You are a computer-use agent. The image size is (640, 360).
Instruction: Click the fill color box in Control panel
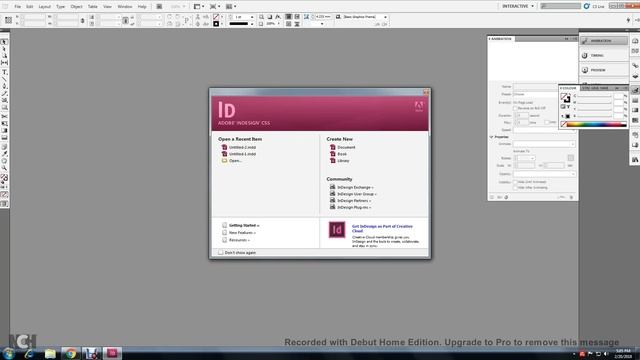(x=216, y=17)
